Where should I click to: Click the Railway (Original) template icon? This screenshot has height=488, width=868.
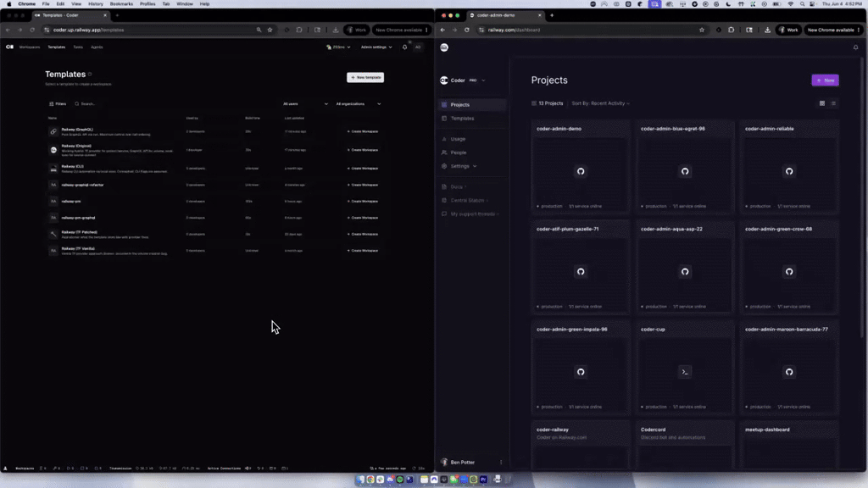pyautogui.click(x=53, y=150)
